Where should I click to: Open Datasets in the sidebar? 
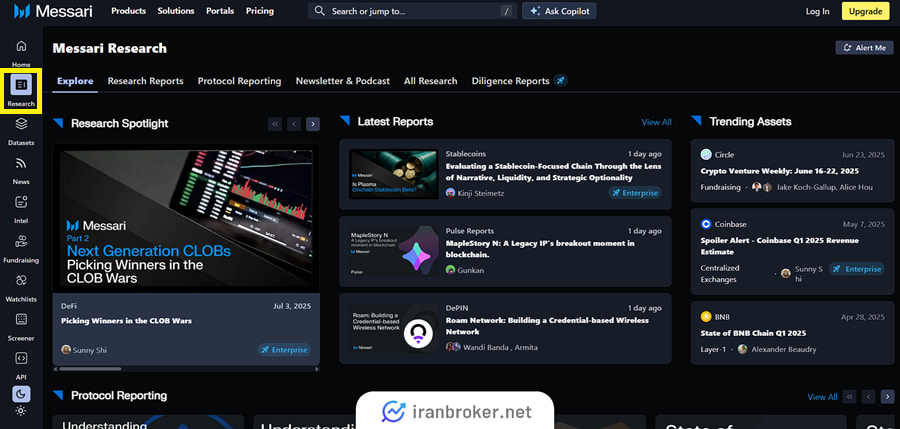pos(21,130)
